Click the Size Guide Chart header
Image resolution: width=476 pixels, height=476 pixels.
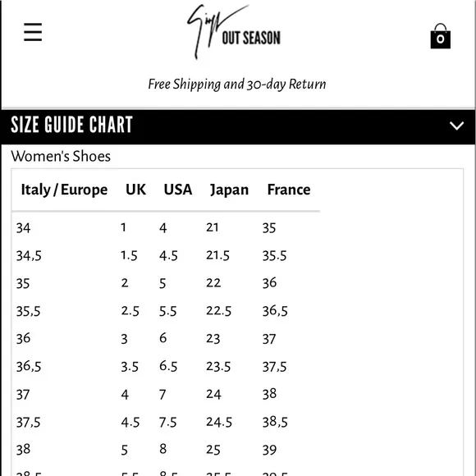[238, 126]
